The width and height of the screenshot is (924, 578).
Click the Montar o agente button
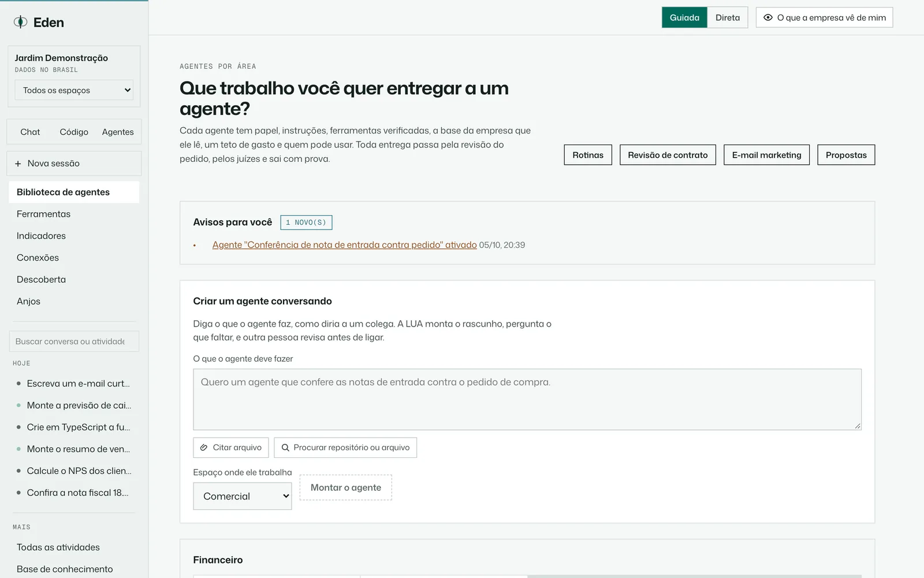(x=346, y=488)
